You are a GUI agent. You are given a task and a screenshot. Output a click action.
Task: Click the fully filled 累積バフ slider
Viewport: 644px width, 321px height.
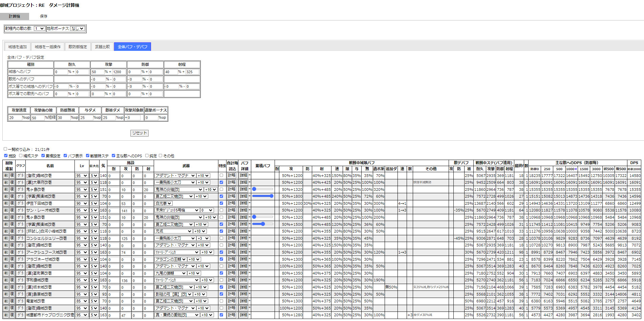pyautogui.click(x=263, y=196)
